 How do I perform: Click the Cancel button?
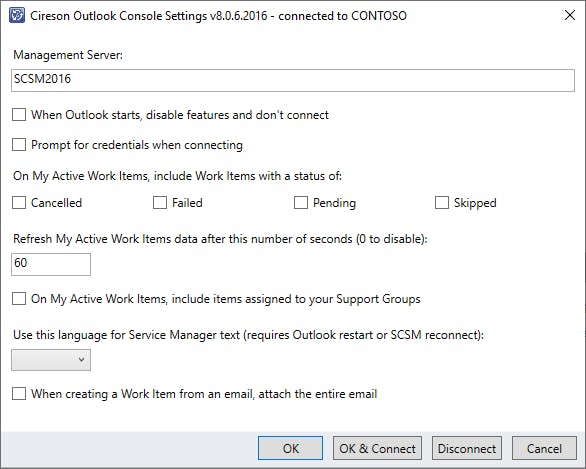(544, 448)
